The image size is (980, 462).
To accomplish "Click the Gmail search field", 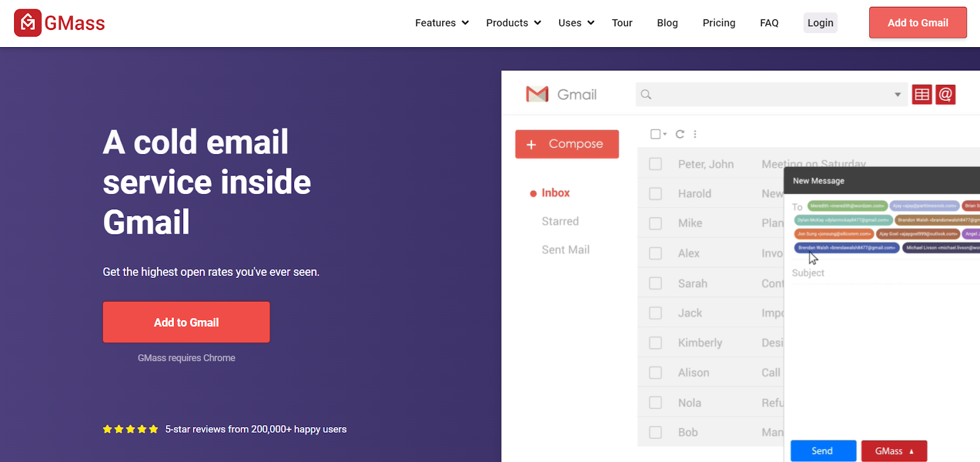I will click(x=771, y=94).
